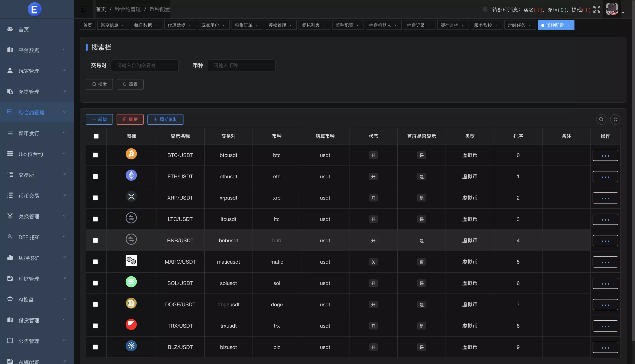Open the notification bell in the top bar
This screenshot has width=635, height=364.
485,9
